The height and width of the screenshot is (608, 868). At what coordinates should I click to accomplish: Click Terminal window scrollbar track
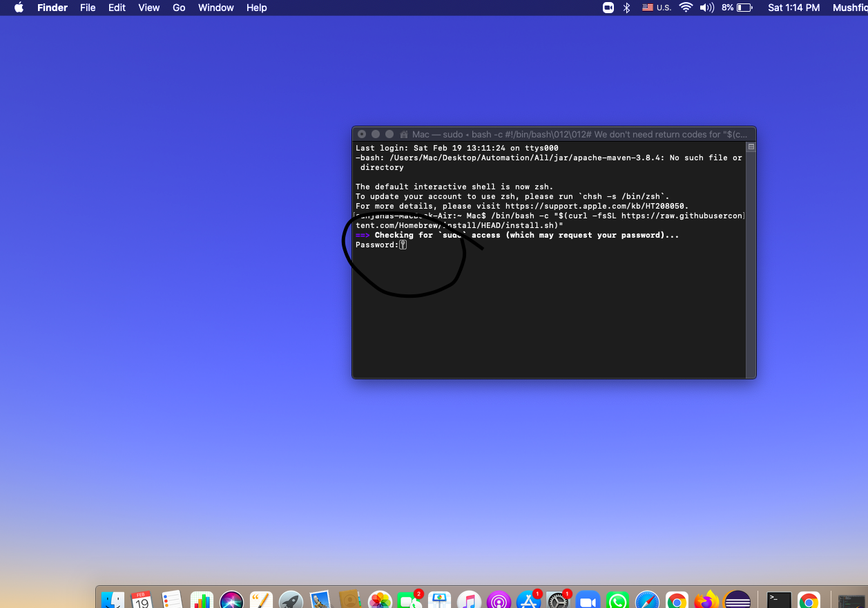pyautogui.click(x=751, y=264)
